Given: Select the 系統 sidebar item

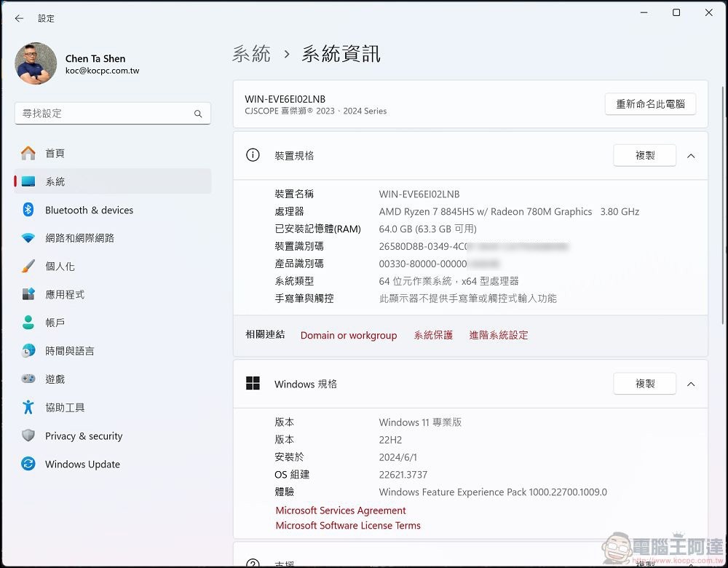Looking at the screenshot, I should coord(112,181).
